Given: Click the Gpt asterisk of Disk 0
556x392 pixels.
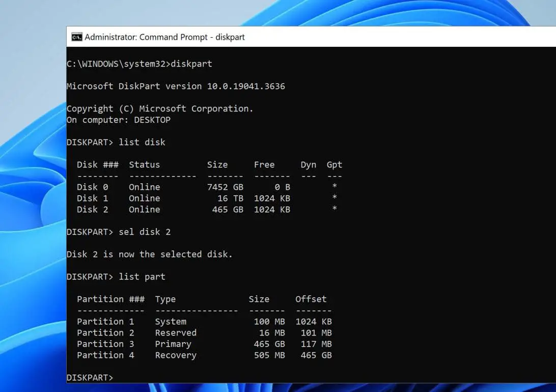Looking at the screenshot, I should coord(335,186).
